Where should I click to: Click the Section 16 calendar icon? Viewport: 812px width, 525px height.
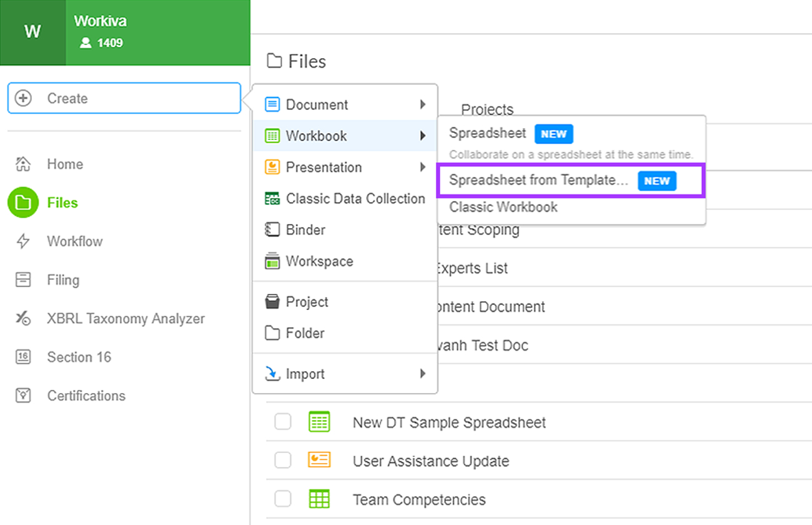tap(23, 357)
